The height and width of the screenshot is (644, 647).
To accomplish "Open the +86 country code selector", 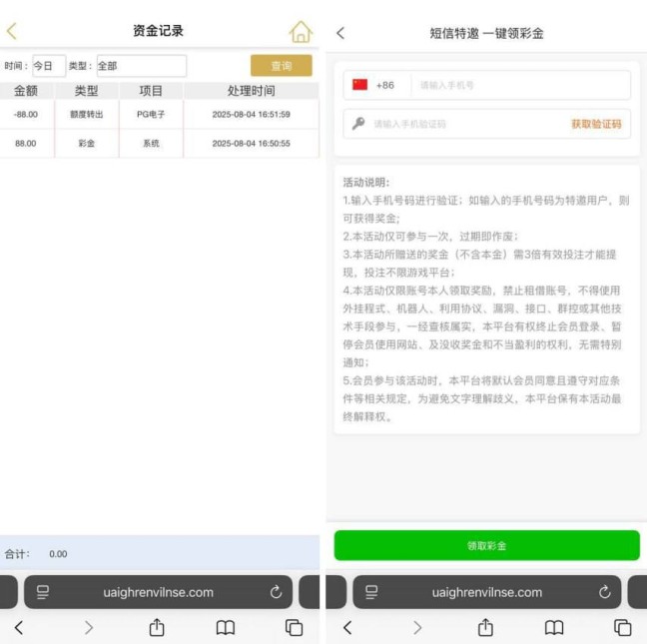I will tap(374, 85).
